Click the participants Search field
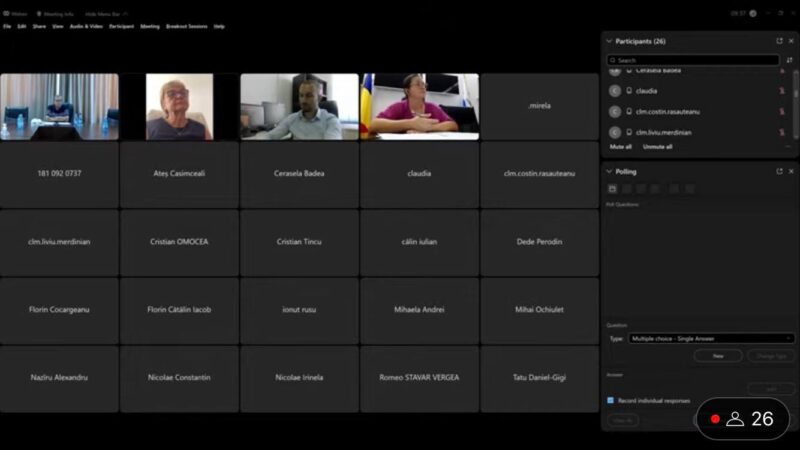The image size is (800, 450). point(695,60)
